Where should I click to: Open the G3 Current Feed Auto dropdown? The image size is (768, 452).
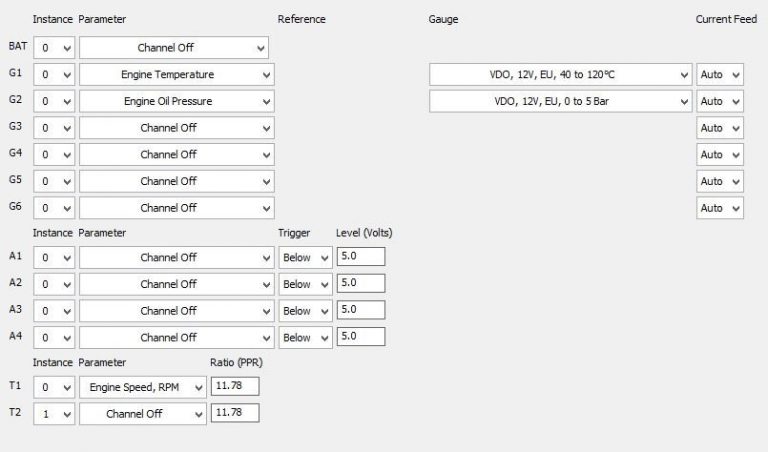(720, 128)
